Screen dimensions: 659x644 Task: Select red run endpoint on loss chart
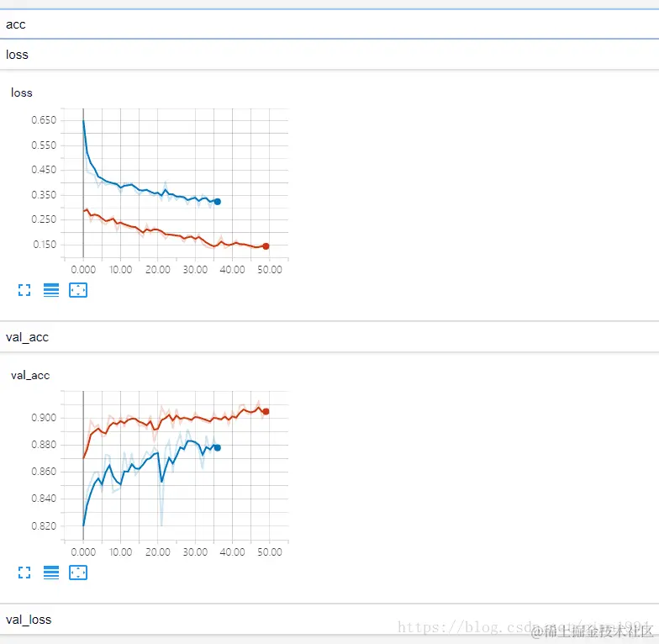(266, 246)
